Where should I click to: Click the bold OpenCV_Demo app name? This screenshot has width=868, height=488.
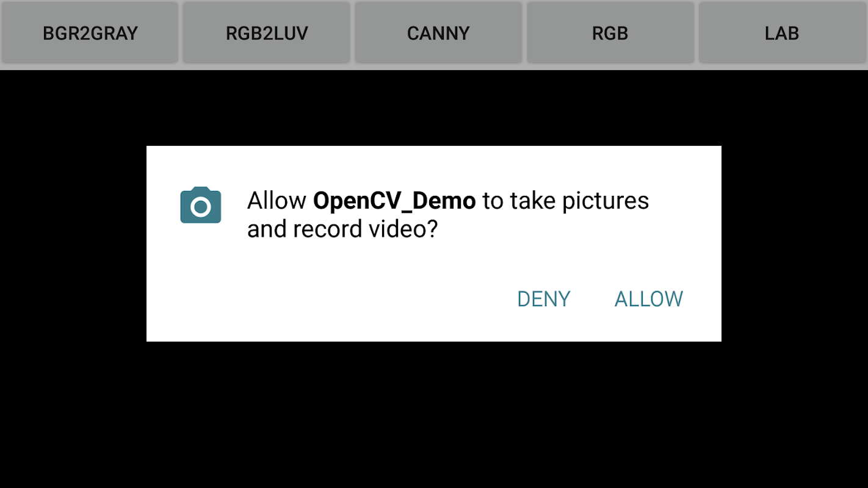point(394,201)
